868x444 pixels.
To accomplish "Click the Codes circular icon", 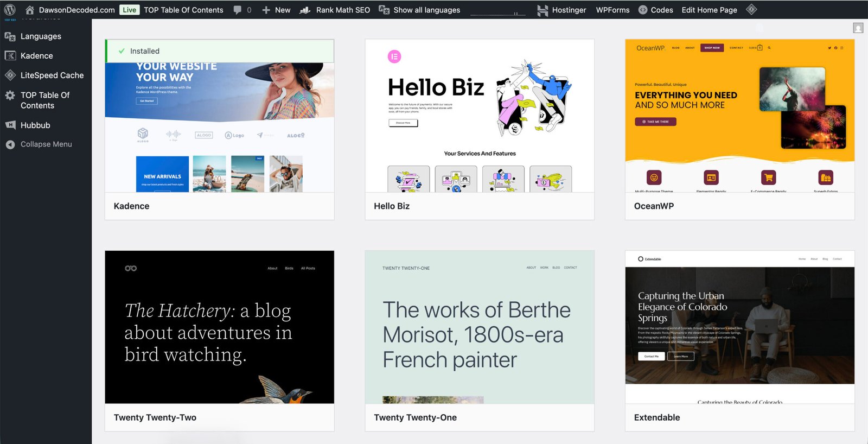I will coord(643,10).
